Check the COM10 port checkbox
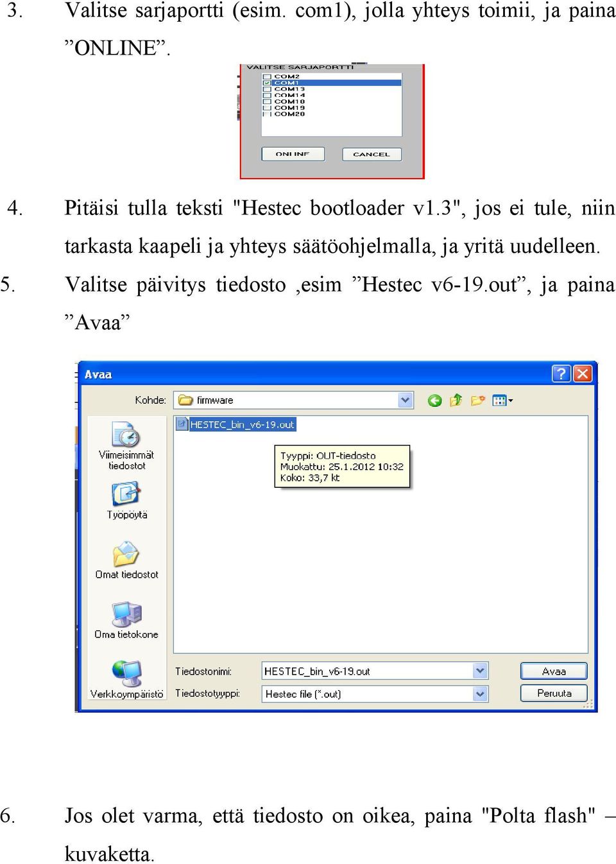This screenshot has width=616, height=864. (266, 101)
